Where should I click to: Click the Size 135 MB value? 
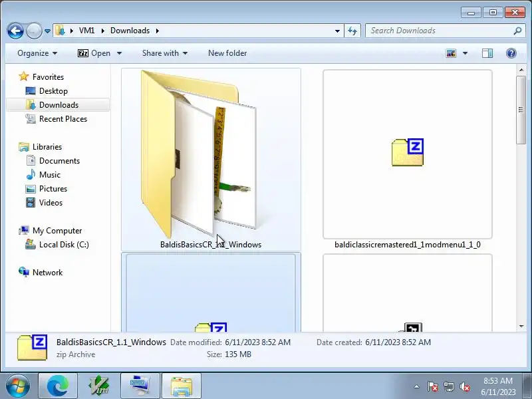pyautogui.click(x=238, y=354)
